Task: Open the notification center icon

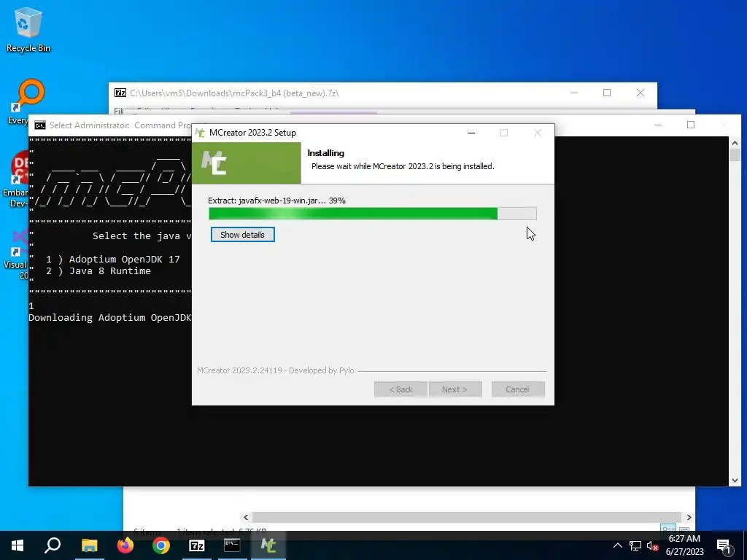Action: (x=724, y=545)
